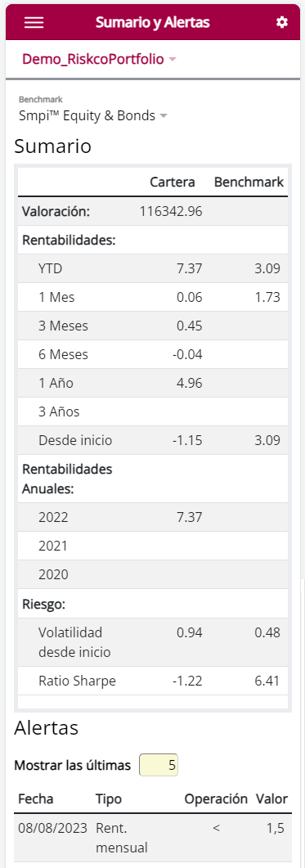Open the Smpi Equity & Bonds benchmark dropdown
Screen dimensions: 305x868
point(93,115)
